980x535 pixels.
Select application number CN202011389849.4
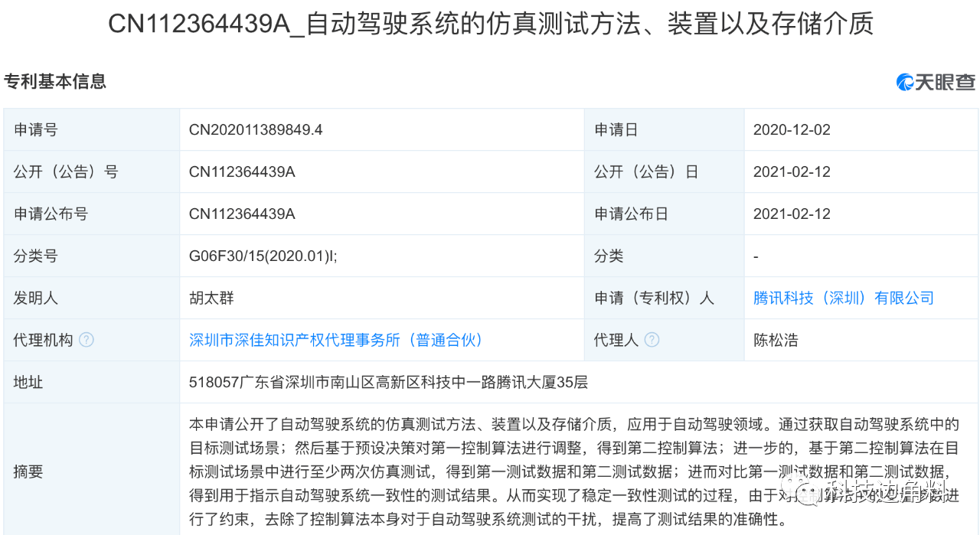click(256, 129)
